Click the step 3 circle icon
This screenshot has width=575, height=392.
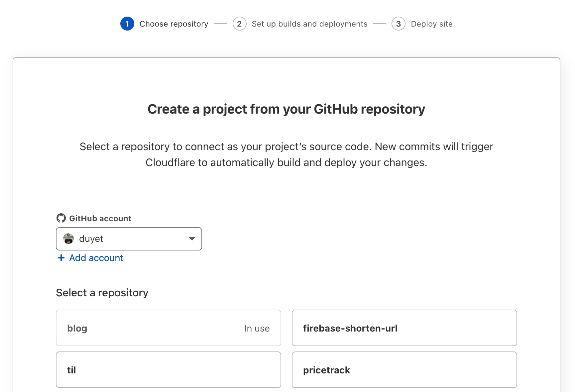tap(398, 24)
